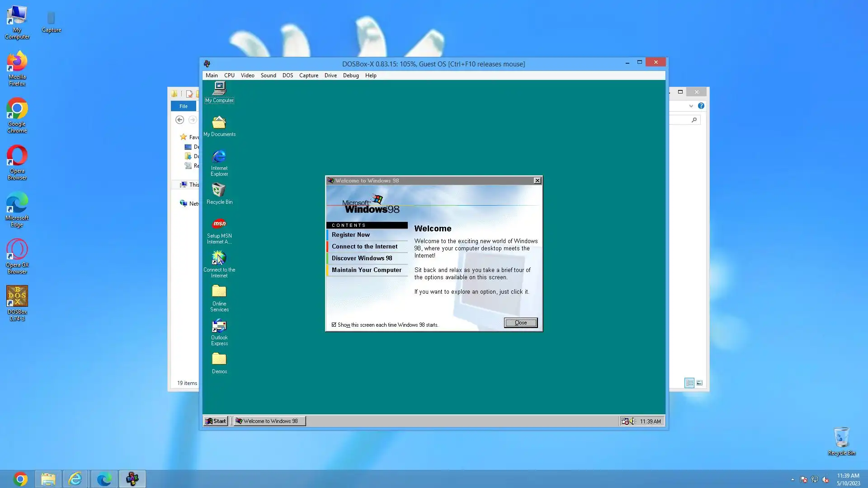Click Close button in Welcome dialog
Screen dimensions: 868x488
520,323
